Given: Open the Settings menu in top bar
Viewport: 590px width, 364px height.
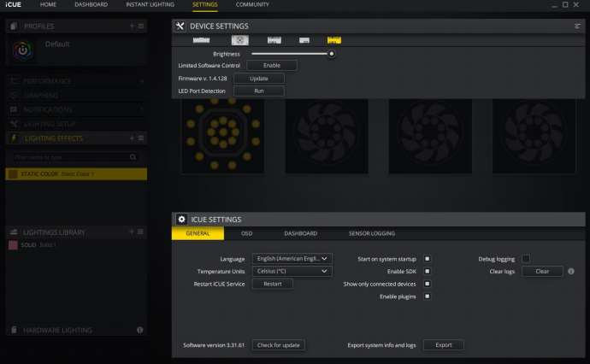Looking at the screenshot, I should coord(205,4).
